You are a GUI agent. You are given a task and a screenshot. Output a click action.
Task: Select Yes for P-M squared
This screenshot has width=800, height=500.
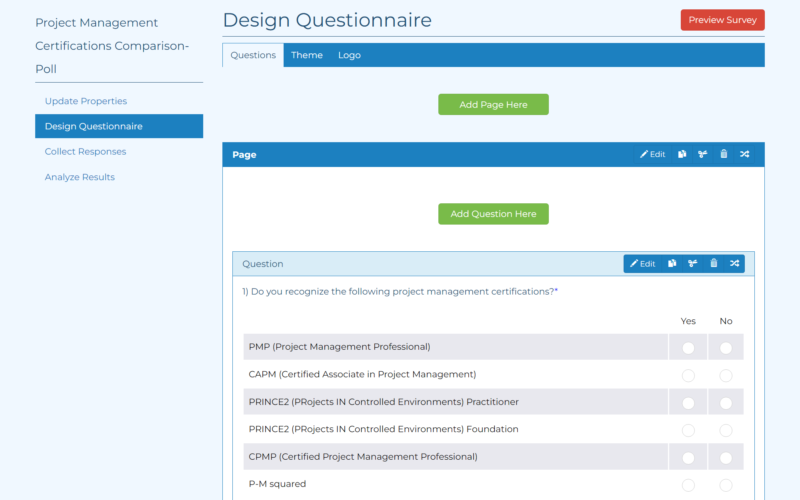coord(688,485)
